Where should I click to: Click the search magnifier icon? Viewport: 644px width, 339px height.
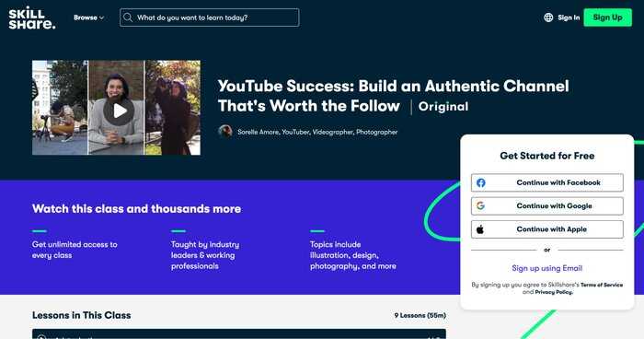[x=128, y=18]
